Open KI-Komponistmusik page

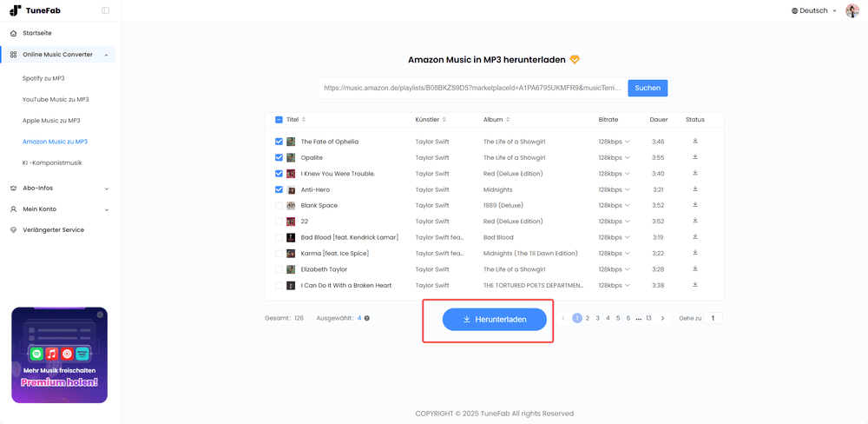point(52,162)
